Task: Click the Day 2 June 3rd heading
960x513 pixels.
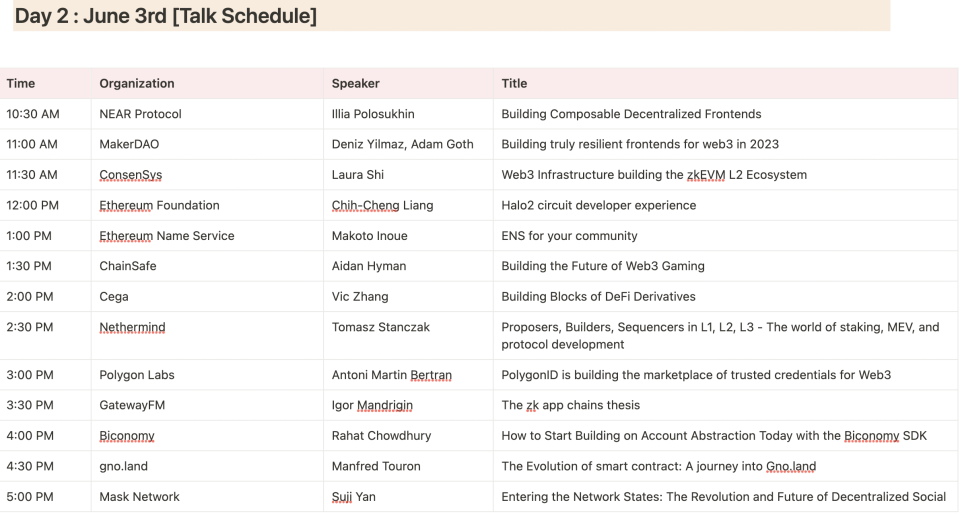Action: (165, 16)
